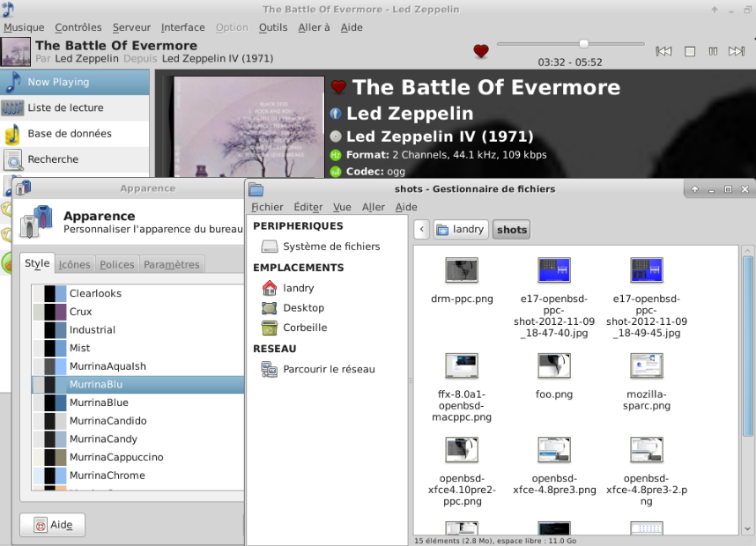Open the Aide menu in music player

click(352, 27)
